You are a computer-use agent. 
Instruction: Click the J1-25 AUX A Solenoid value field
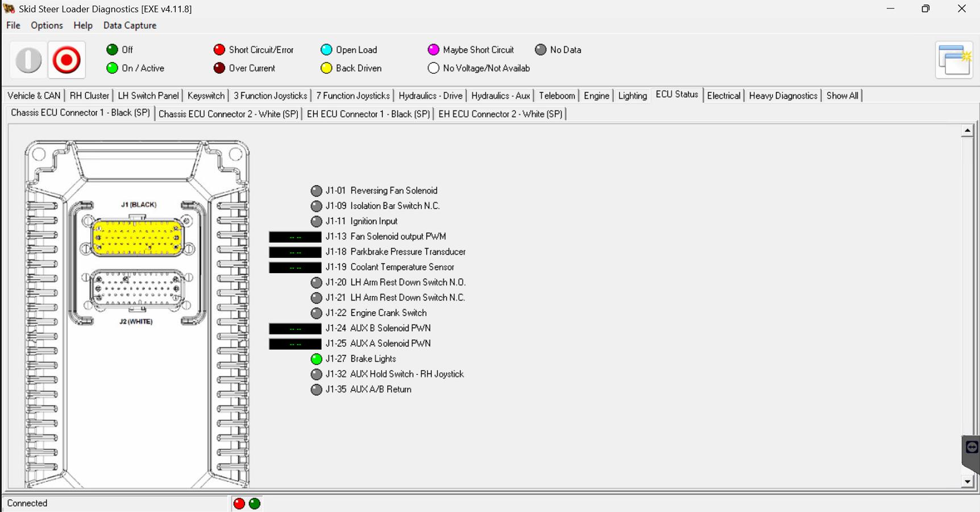(x=295, y=344)
